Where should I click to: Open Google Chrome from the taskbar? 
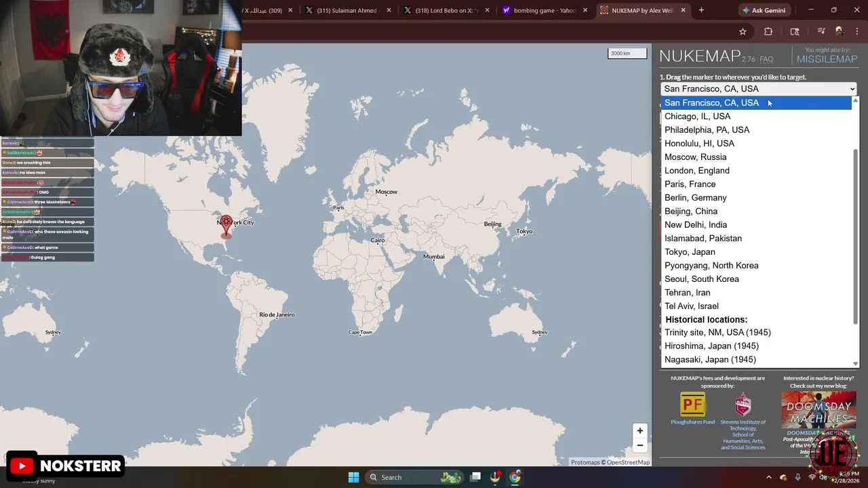tap(515, 477)
